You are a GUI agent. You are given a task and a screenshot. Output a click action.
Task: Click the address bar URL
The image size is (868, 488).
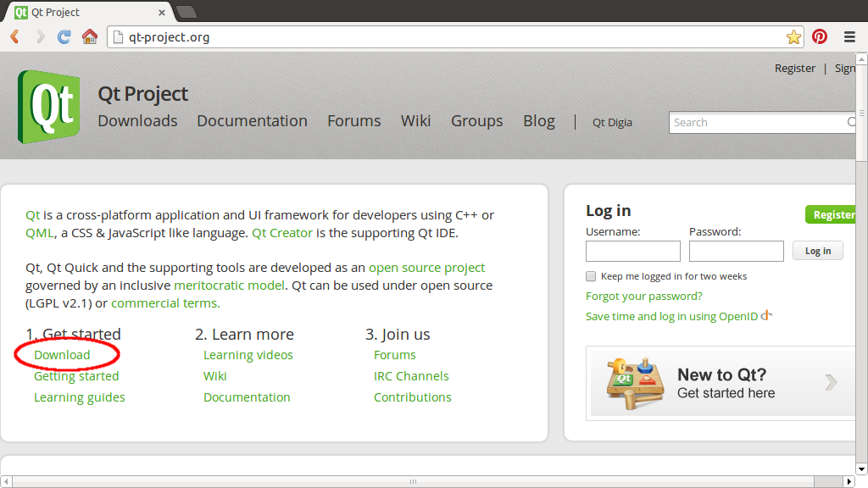click(169, 37)
